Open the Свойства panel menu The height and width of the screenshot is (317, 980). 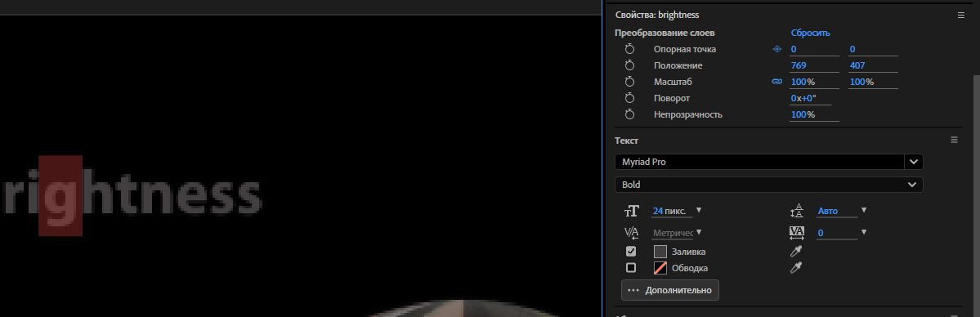pyautogui.click(x=961, y=15)
